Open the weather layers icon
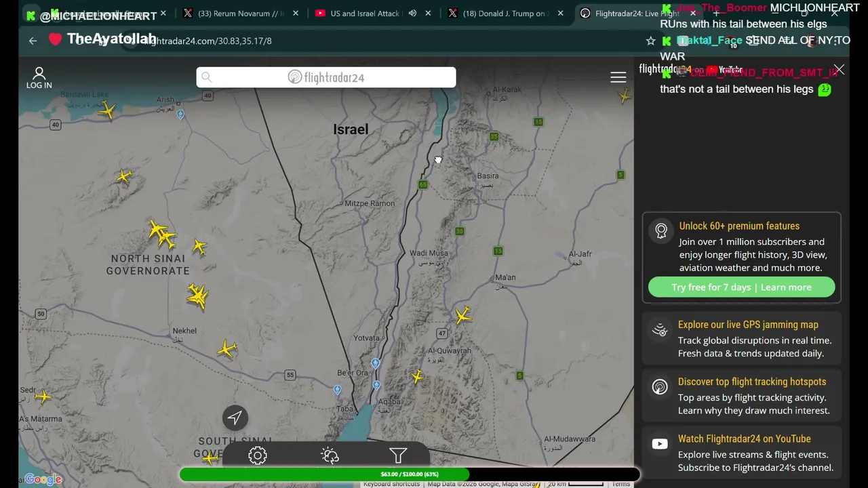 point(330,455)
